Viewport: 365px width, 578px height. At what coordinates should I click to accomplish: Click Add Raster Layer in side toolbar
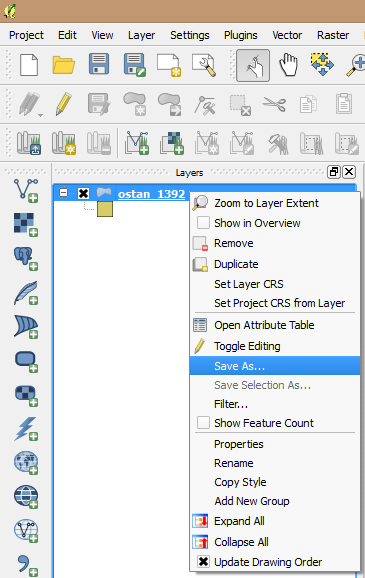click(26, 224)
